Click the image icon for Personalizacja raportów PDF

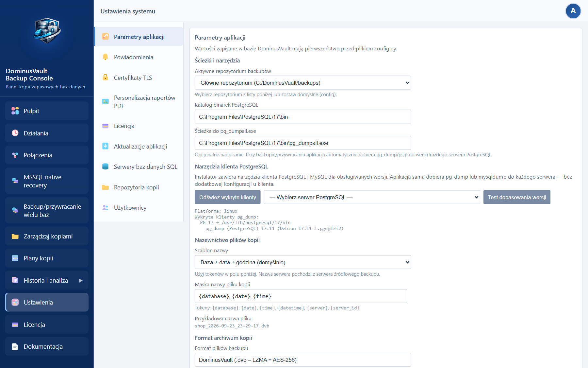(x=105, y=101)
